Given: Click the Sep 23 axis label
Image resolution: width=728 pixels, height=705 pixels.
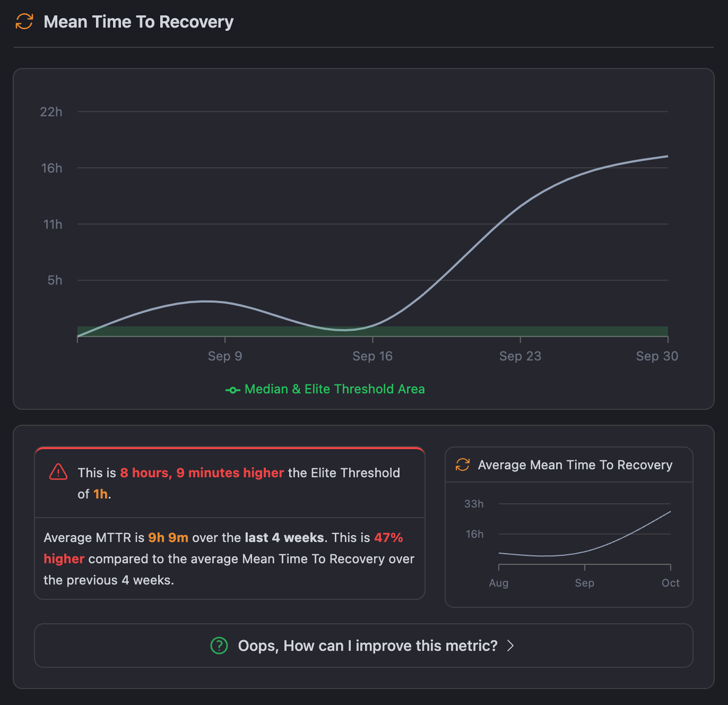Looking at the screenshot, I should (520, 356).
